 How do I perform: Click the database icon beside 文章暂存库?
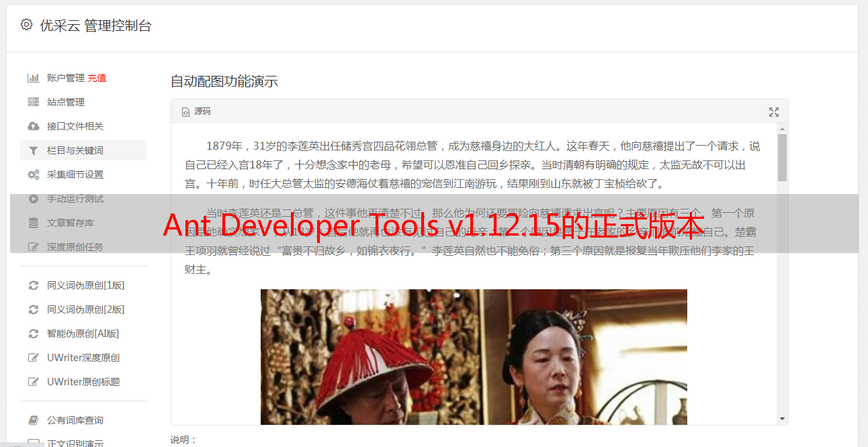click(33, 223)
